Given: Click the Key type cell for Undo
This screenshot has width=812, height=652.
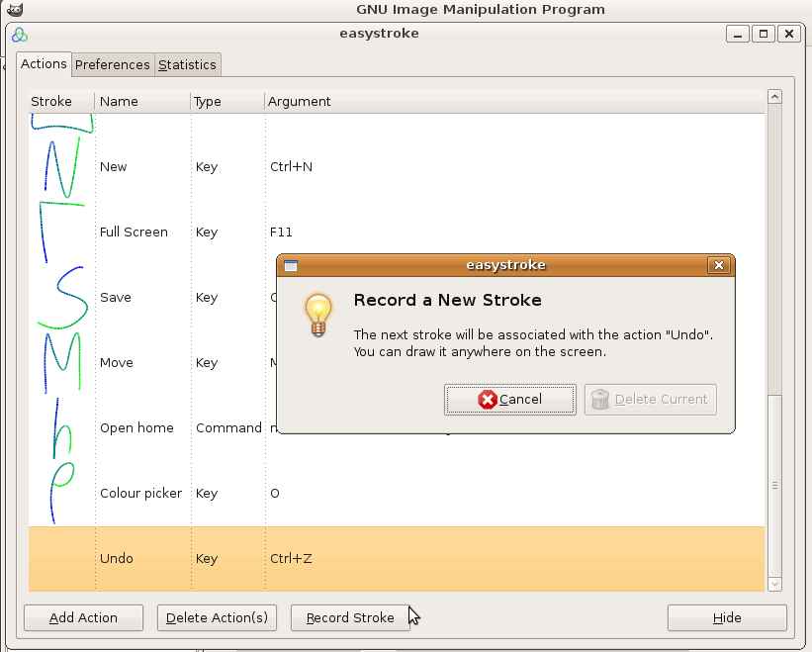Looking at the screenshot, I should click(x=207, y=559).
